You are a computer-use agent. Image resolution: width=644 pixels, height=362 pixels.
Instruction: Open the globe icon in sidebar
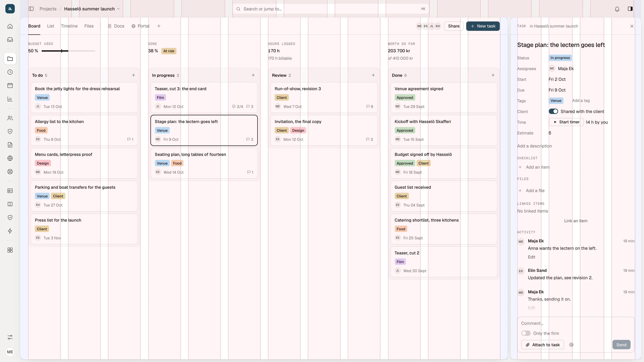[x=10, y=158]
